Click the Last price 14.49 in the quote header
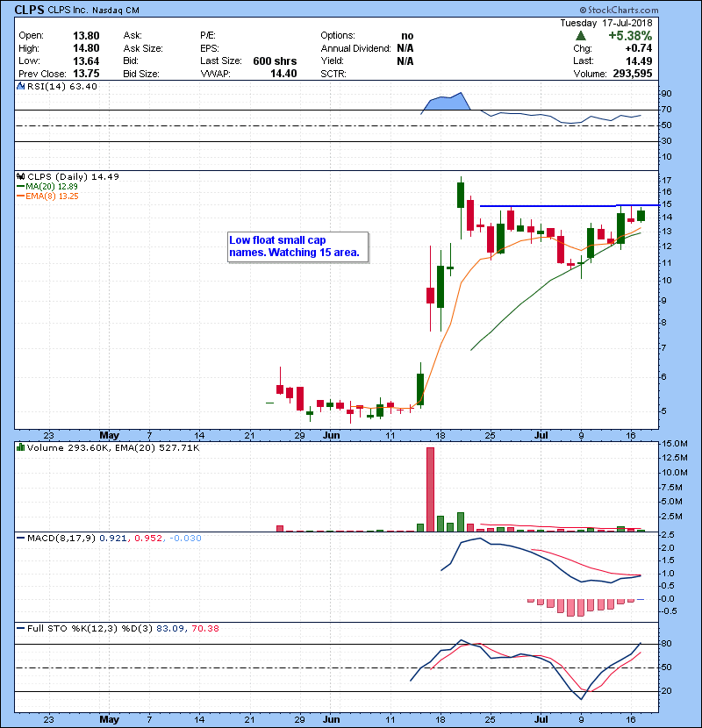Viewport: 702px width, 728px height. pyautogui.click(x=639, y=61)
